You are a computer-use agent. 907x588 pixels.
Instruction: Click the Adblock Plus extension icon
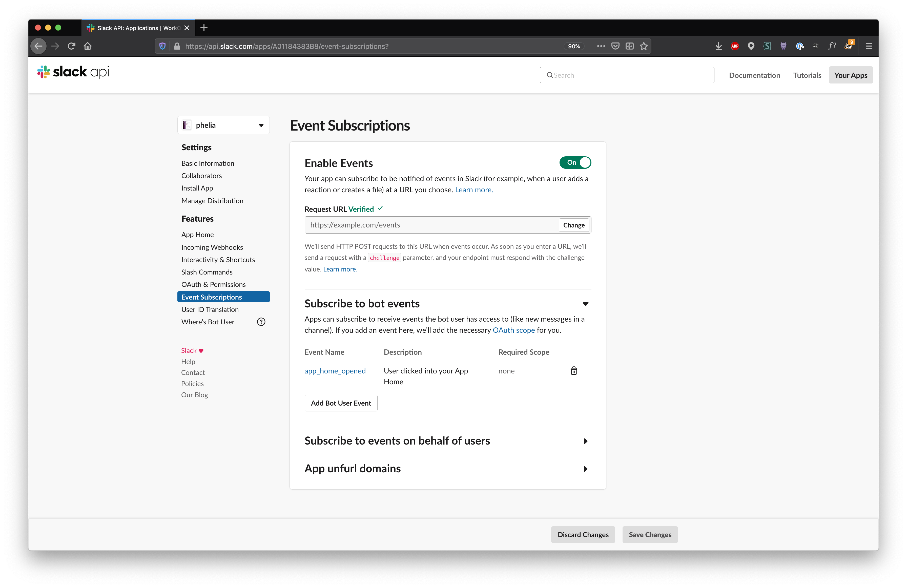point(735,46)
